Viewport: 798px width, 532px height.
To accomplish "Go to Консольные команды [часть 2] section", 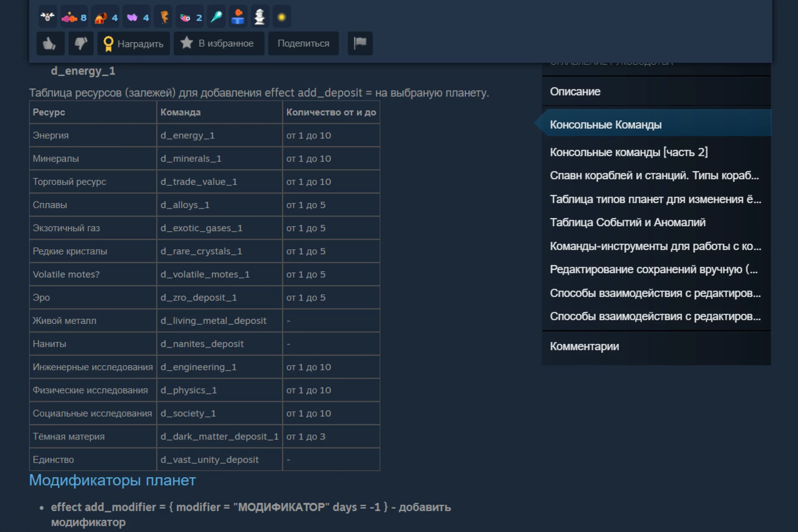I will (x=628, y=152).
